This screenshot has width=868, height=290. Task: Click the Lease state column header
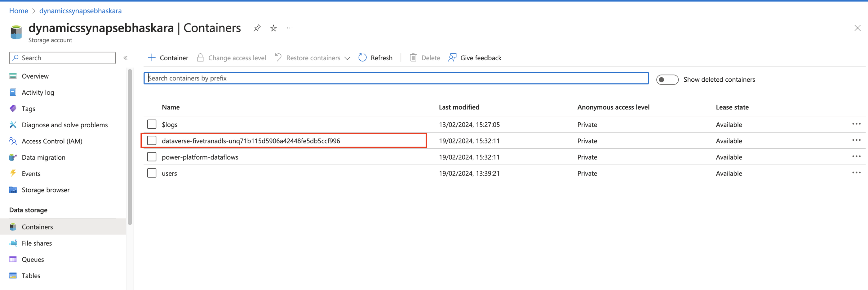point(732,107)
